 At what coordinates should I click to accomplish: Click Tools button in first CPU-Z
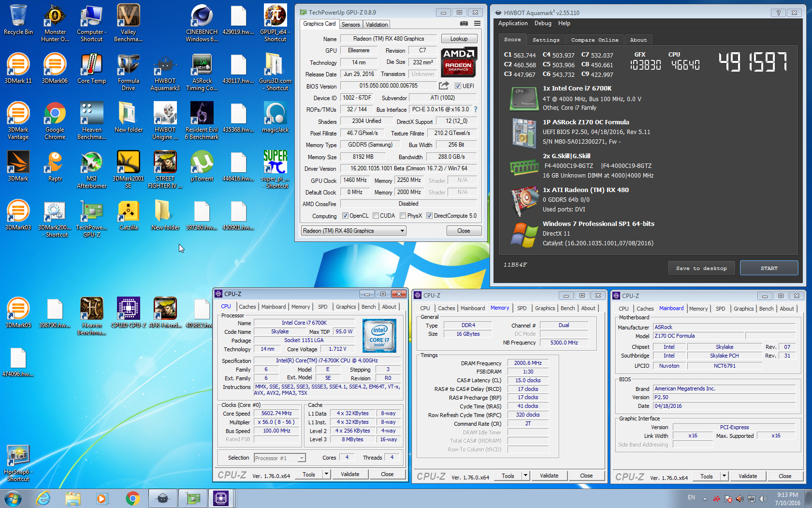pos(309,474)
